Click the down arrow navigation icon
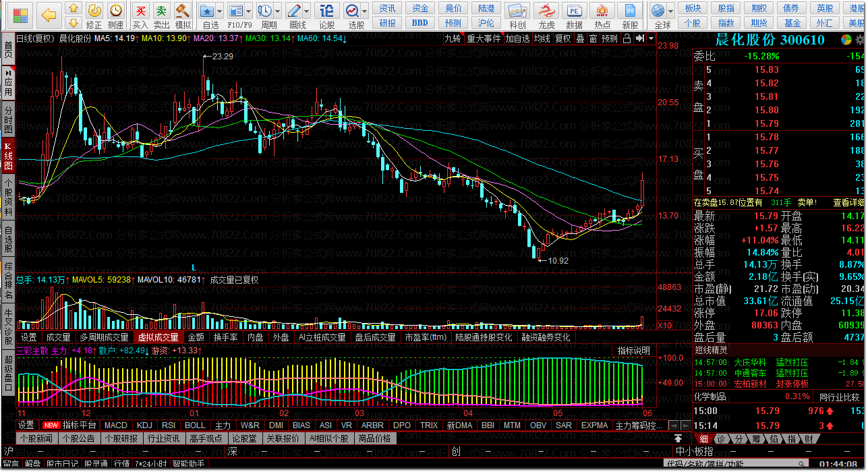868x472 pixels. click(x=74, y=24)
